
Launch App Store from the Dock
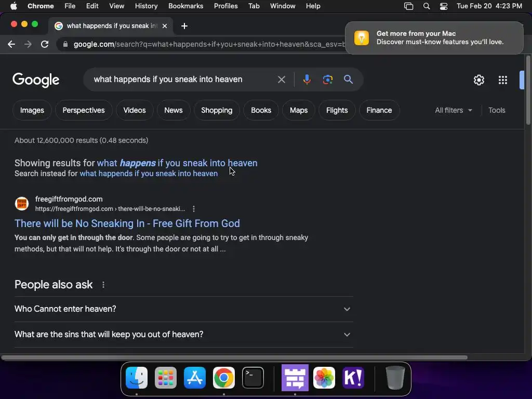[x=195, y=378]
